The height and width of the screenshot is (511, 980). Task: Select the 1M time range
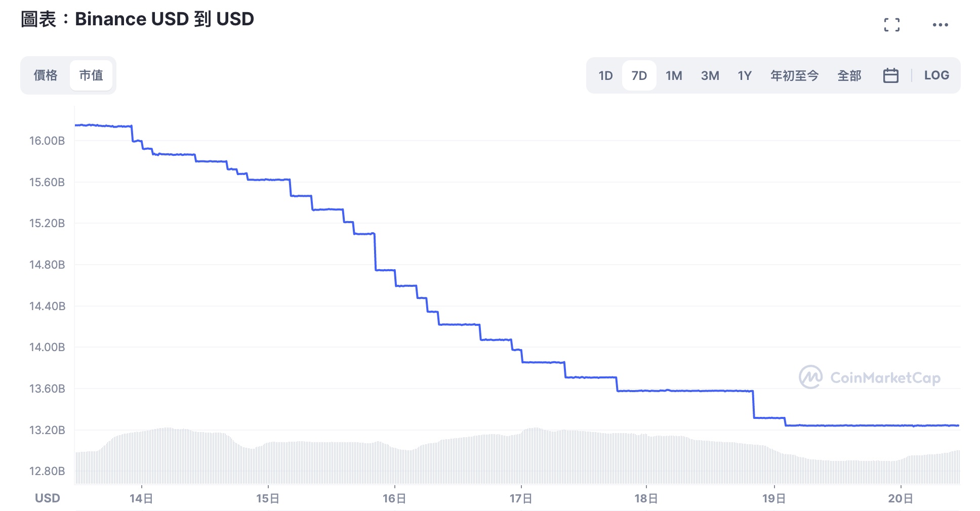(x=674, y=75)
